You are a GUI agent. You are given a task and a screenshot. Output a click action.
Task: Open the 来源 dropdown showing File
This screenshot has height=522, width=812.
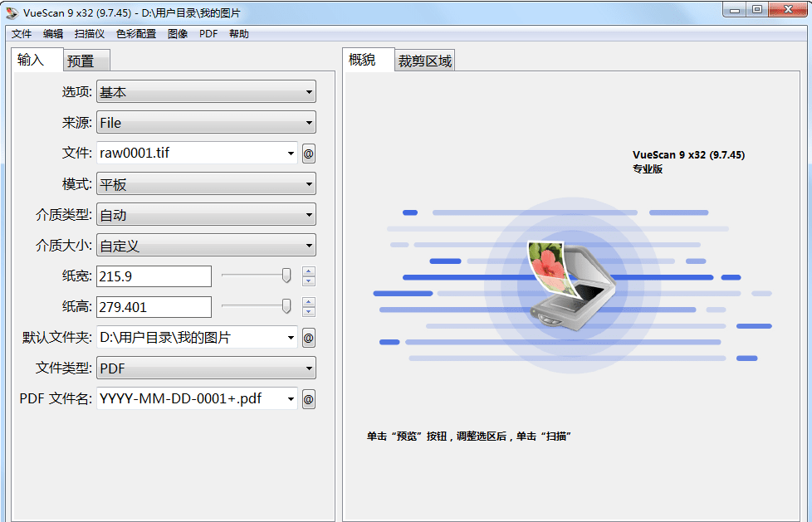206,123
